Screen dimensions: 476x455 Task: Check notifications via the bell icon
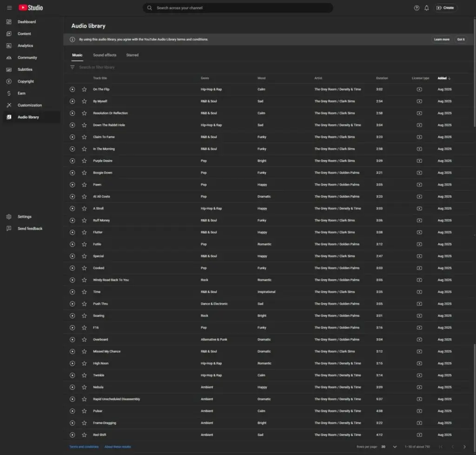[x=427, y=7]
